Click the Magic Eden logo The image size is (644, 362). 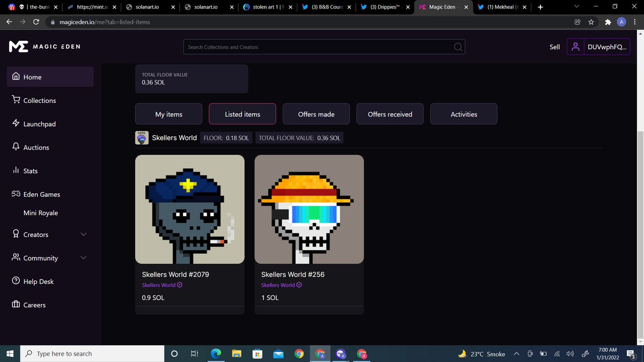pos(45,47)
